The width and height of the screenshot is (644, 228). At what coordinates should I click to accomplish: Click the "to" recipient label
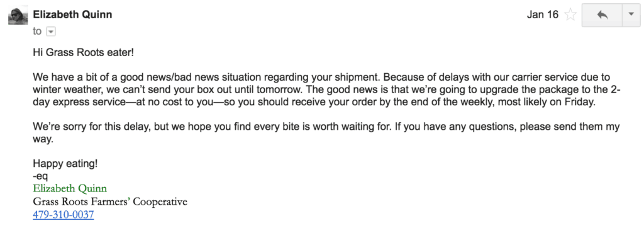pyautogui.click(x=37, y=31)
